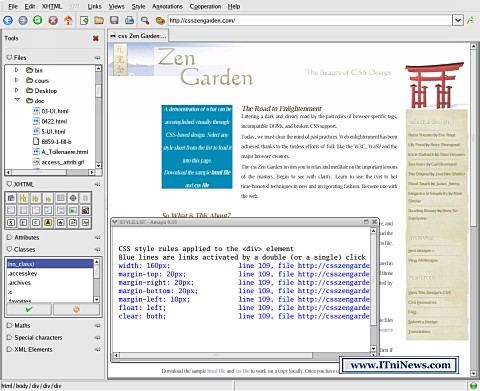Image resolution: width=480 pixels, height=391 pixels.
Task: Collapse the Files panel section
Action: point(9,57)
